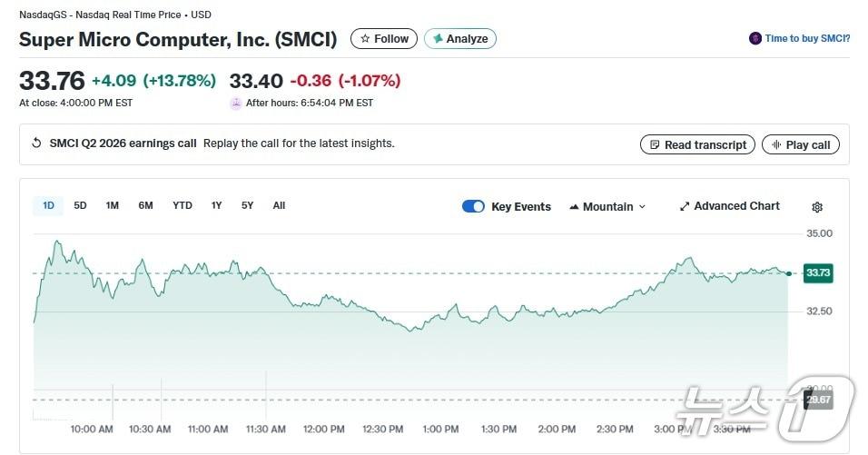Click Read transcript button

pyautogui.click(x=696, y=144)
